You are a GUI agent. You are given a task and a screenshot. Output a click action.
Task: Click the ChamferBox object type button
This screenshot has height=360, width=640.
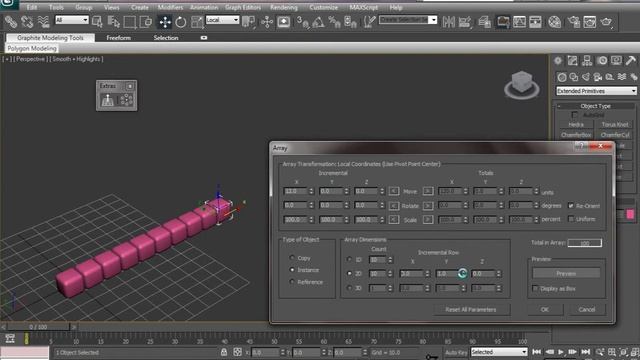[576, 135]
